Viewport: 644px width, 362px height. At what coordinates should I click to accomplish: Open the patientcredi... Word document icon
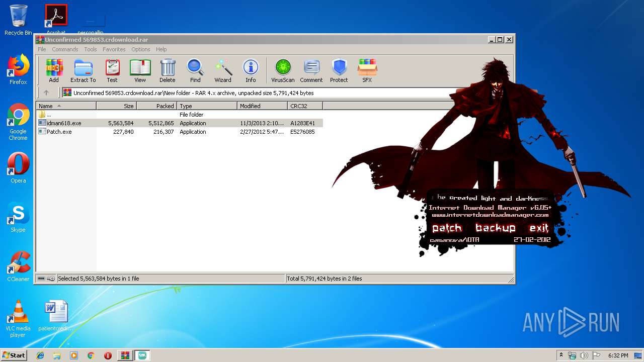[56, 316]
